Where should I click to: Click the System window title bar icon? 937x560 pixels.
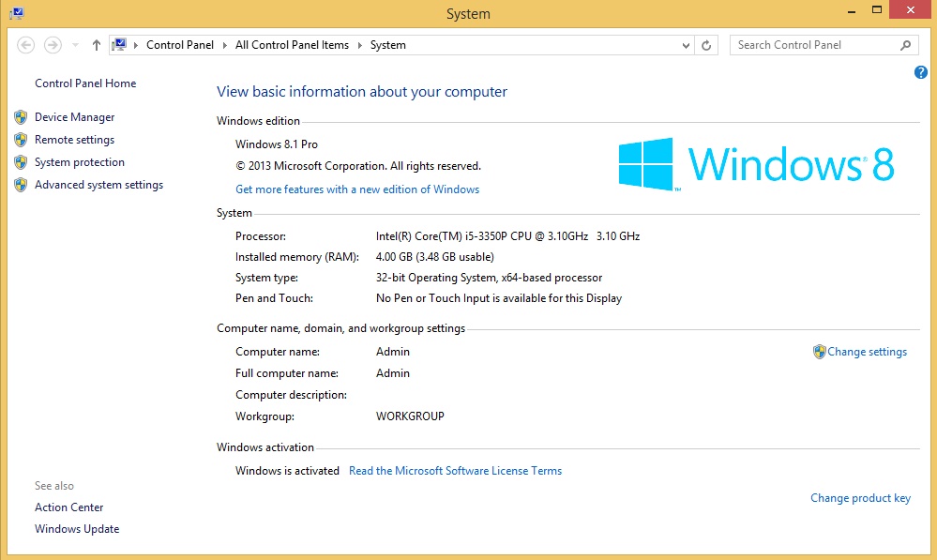coord(17,13)
